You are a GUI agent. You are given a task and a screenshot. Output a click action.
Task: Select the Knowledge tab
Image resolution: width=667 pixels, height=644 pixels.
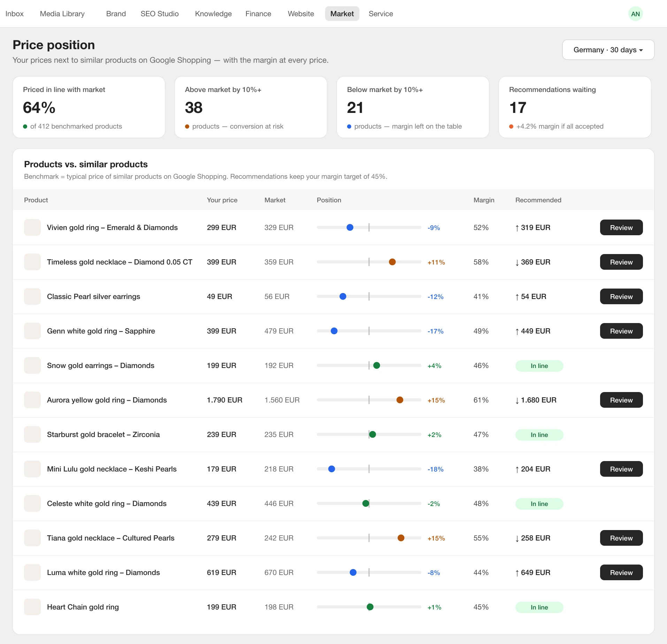pos(213,14)
